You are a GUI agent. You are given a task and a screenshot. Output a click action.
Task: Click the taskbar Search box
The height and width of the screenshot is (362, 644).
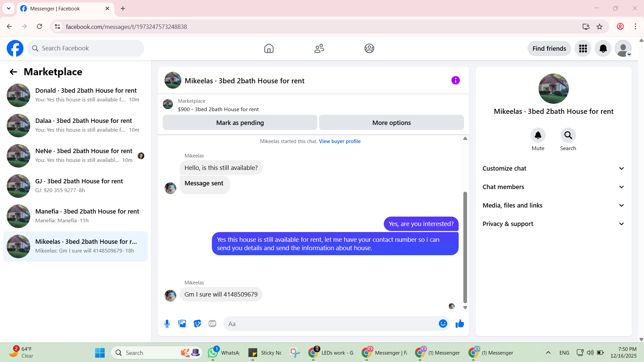click(156, 353)
